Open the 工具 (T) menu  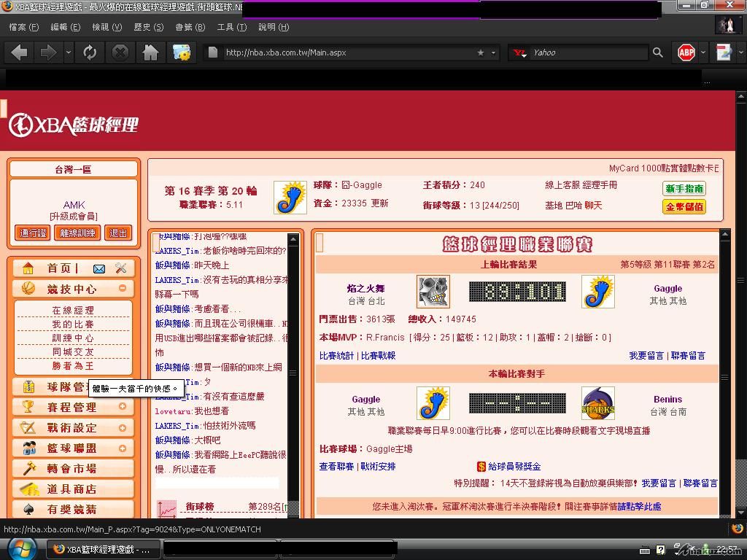pyautogui.click(x=231, y=27)
